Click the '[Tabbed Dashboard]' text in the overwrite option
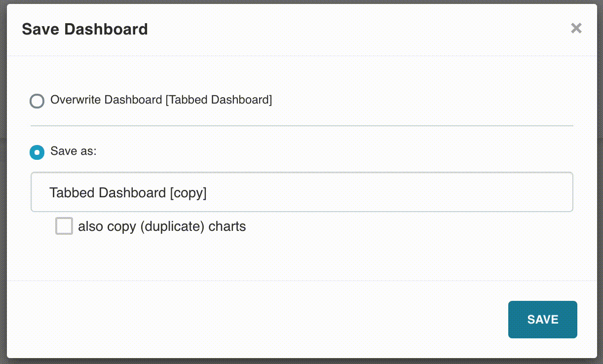Image resolution: width=603 pixels, height=364 pixels. click(219, 100)
